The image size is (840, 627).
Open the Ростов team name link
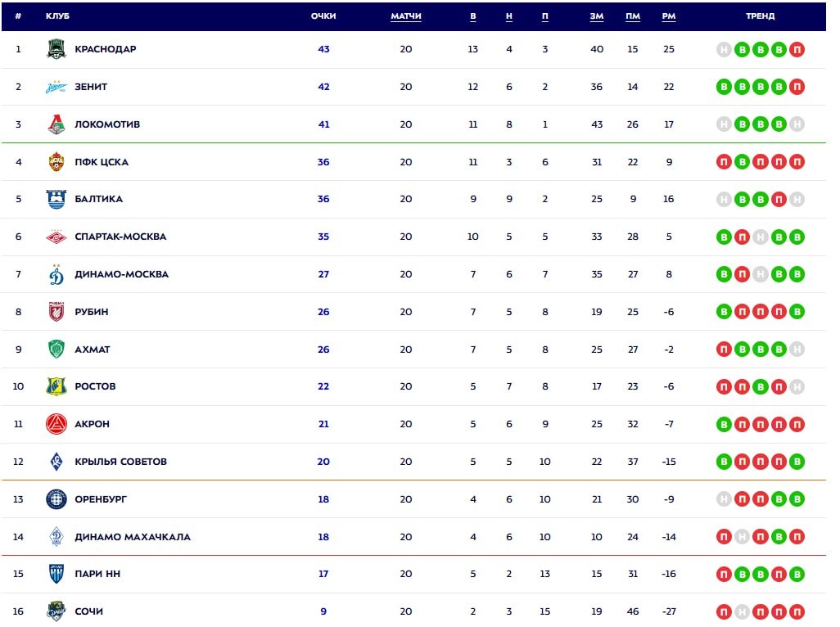[x=95, y=386]
